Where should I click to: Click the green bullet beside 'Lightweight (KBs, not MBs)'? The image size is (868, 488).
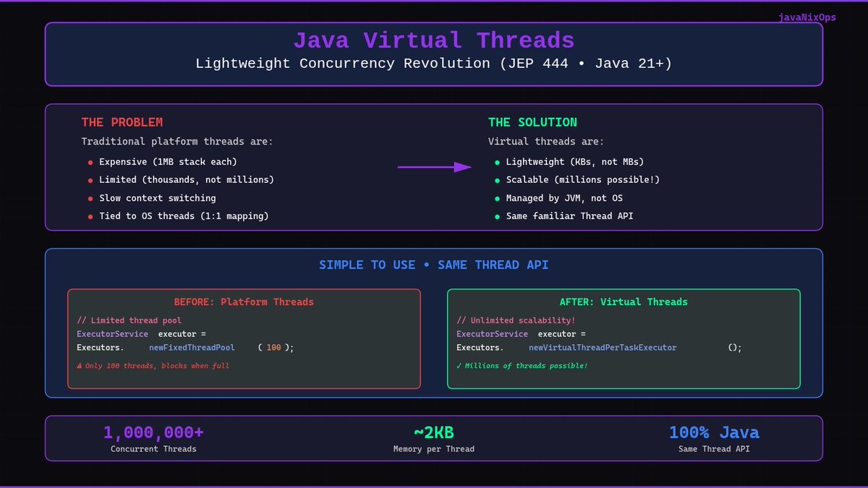[x=496, y=162]
